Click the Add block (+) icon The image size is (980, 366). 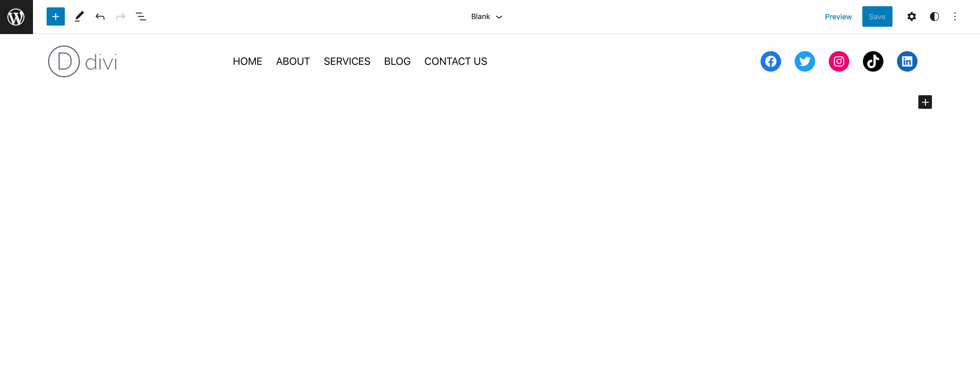pos(55,16)
